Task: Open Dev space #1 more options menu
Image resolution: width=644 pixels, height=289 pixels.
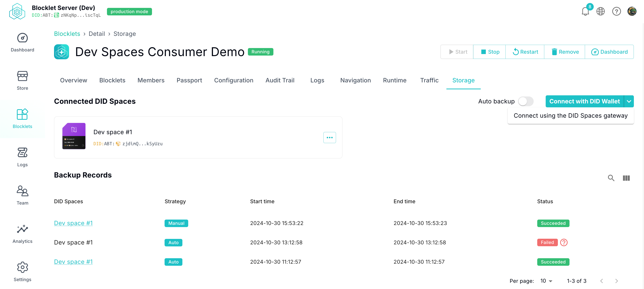Action: pos(330,138)
